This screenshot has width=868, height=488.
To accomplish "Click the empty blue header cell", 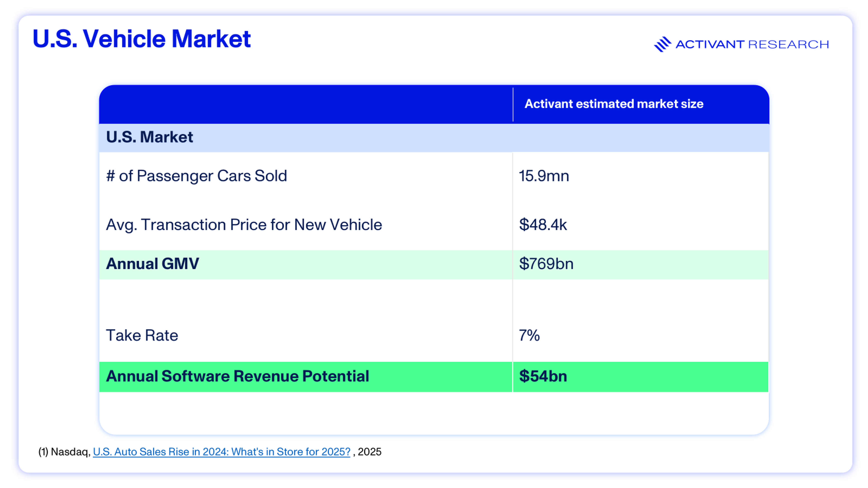I will tap(305, 104).
